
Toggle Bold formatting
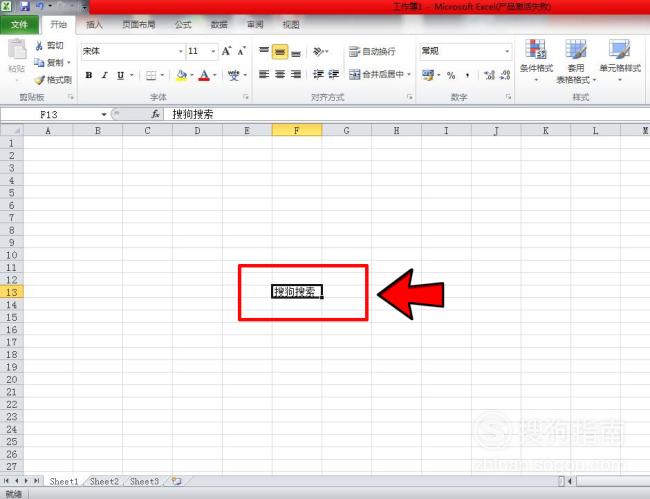[88, 75]
